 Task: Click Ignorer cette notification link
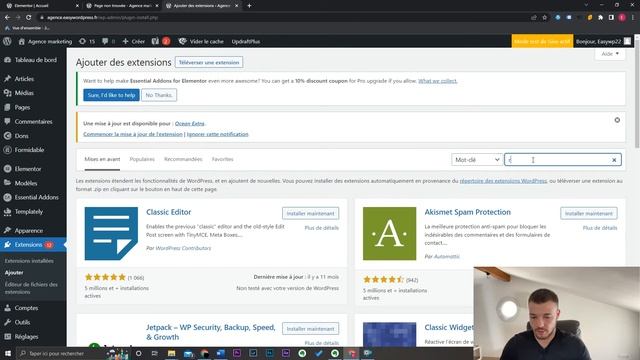[x=218, y=134]
